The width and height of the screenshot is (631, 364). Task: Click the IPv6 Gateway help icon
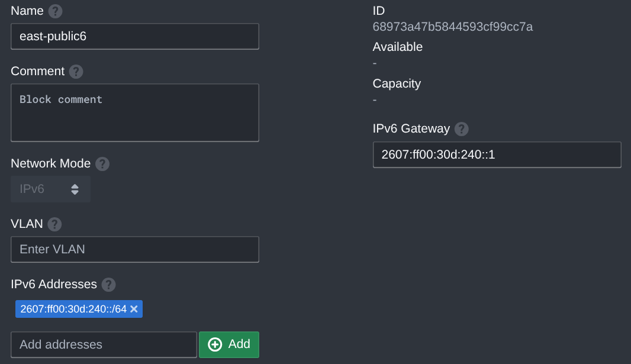coord(461,129)
